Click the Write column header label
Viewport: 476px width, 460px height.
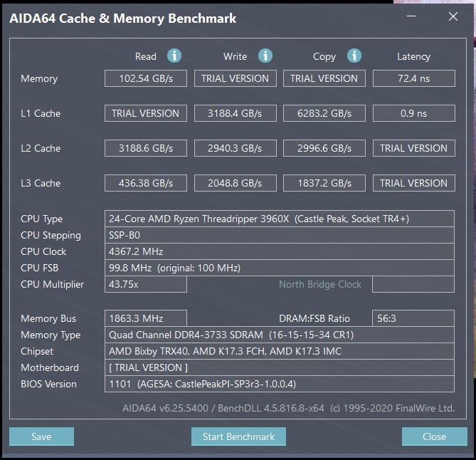click(236, 56)
